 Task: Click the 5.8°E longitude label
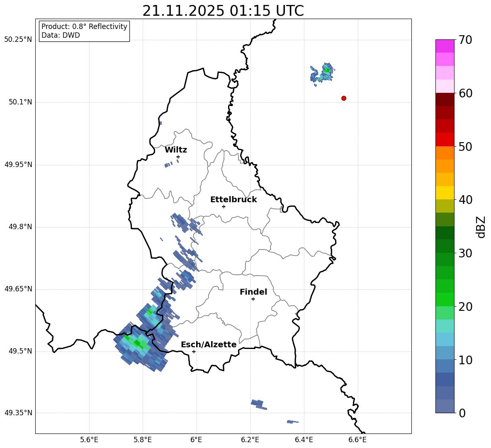(x=143, y=440)
